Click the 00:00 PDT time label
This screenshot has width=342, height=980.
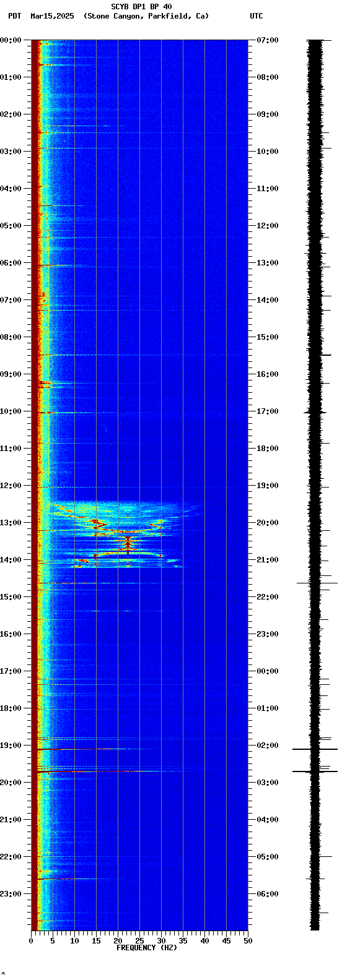11,40
